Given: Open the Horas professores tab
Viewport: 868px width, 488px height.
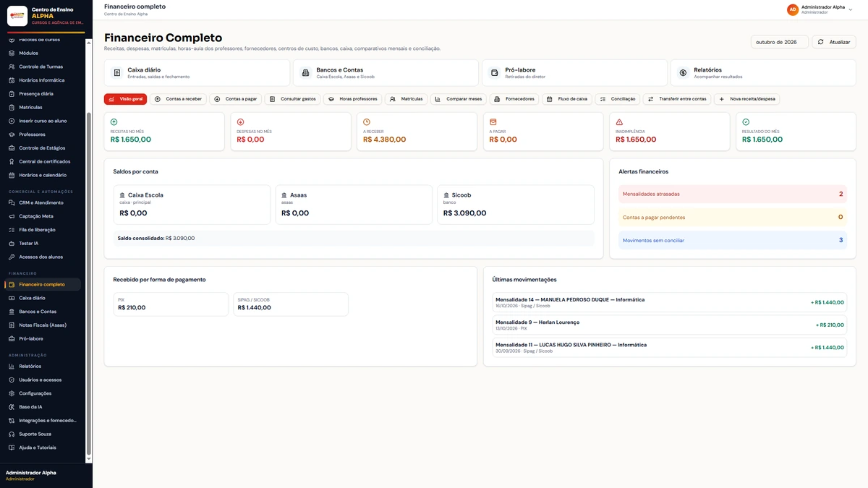Looking at the screenshot, I should click(x=352, y=99).
